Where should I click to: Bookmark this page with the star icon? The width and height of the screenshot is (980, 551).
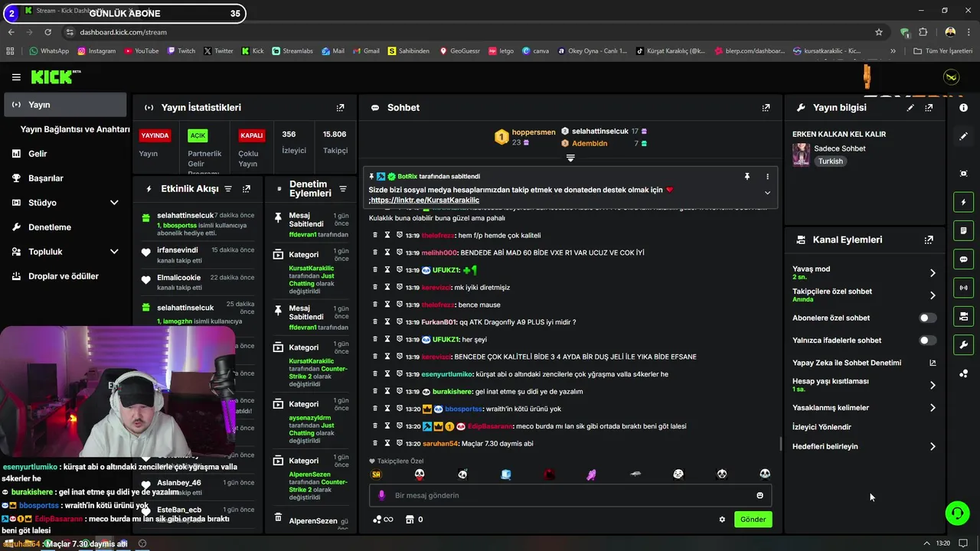click(879, 32)
